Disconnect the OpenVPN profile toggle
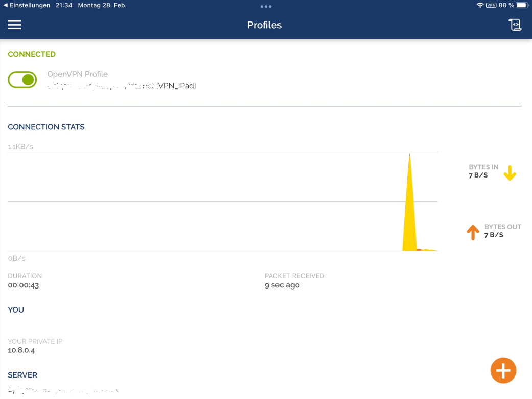This screenshot has width=532, height=399. point(22,80)
